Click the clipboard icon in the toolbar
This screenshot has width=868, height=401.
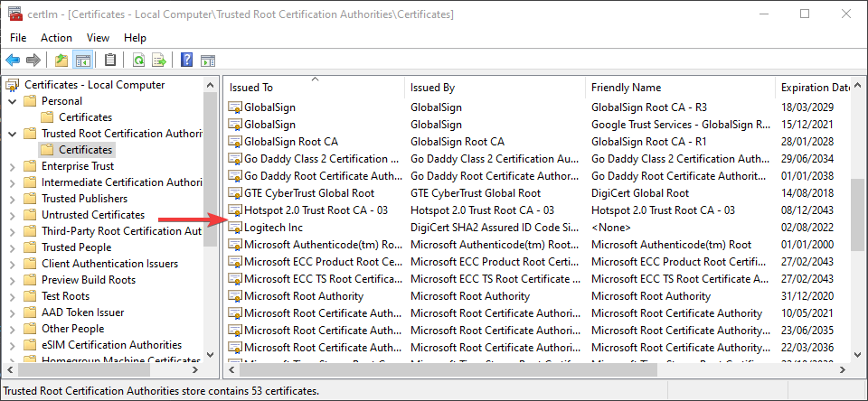(110, 60)
